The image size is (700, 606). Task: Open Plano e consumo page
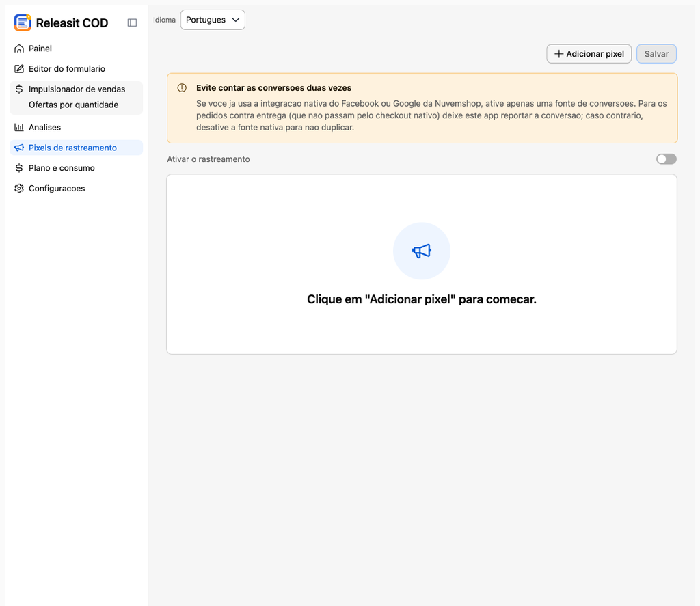[76, 168]
